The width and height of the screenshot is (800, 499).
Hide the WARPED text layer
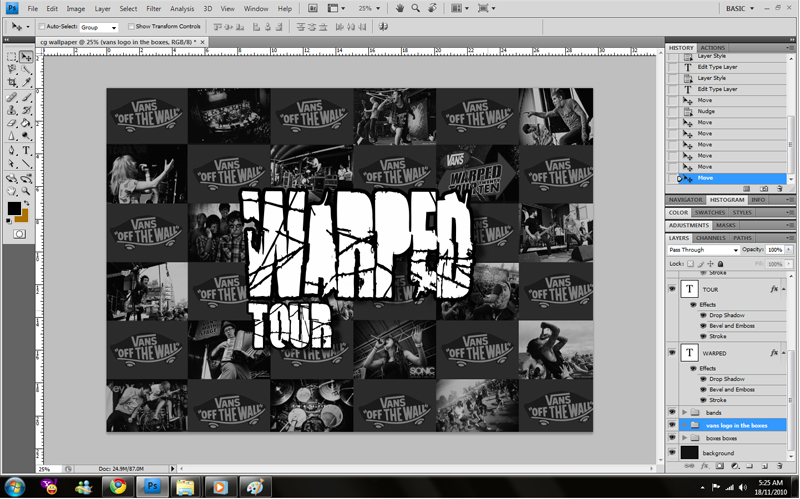(672, 353)
